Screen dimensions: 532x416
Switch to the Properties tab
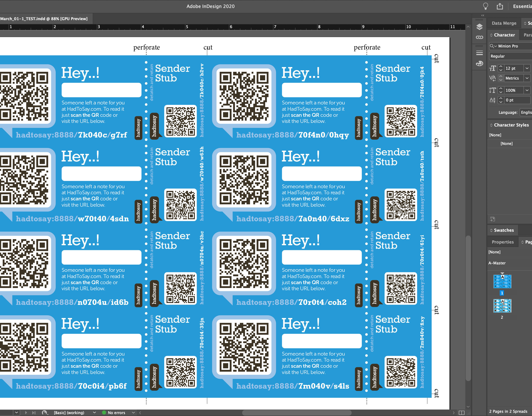click(503, 242)
